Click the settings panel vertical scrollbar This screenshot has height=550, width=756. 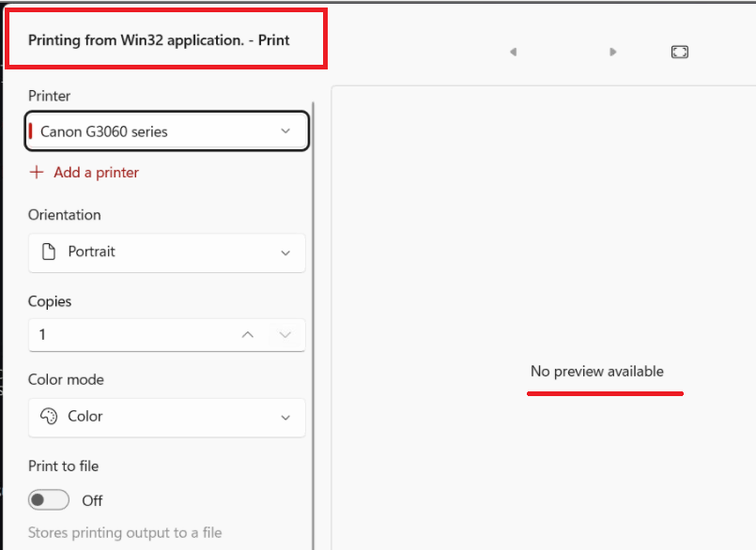[314, 326]
